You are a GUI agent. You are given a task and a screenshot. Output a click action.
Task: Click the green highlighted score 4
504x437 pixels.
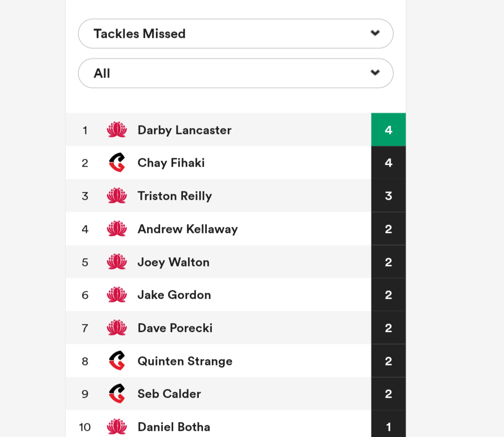click(x=388, y=130)
